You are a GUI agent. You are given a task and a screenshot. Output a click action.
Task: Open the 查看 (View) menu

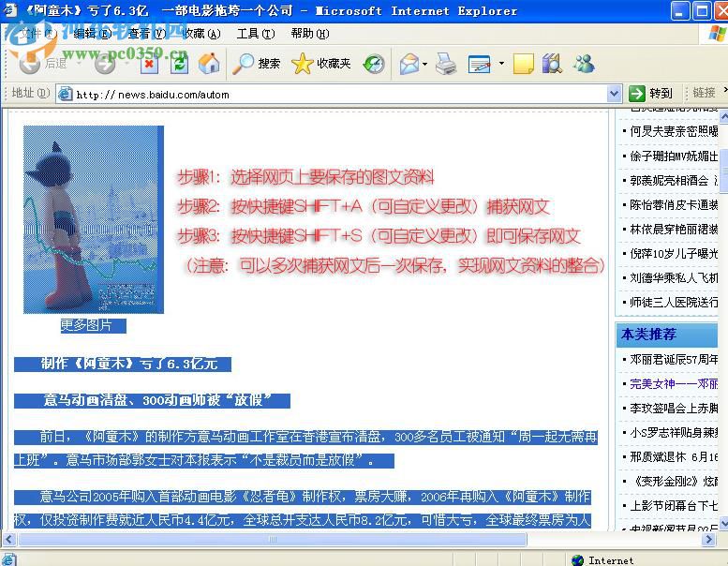(147, 34)
